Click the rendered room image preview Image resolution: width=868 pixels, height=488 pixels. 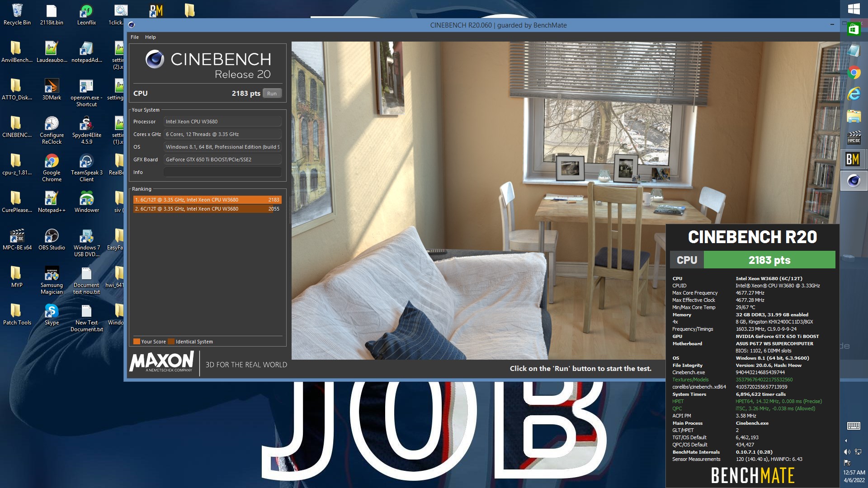click(565, 201)
